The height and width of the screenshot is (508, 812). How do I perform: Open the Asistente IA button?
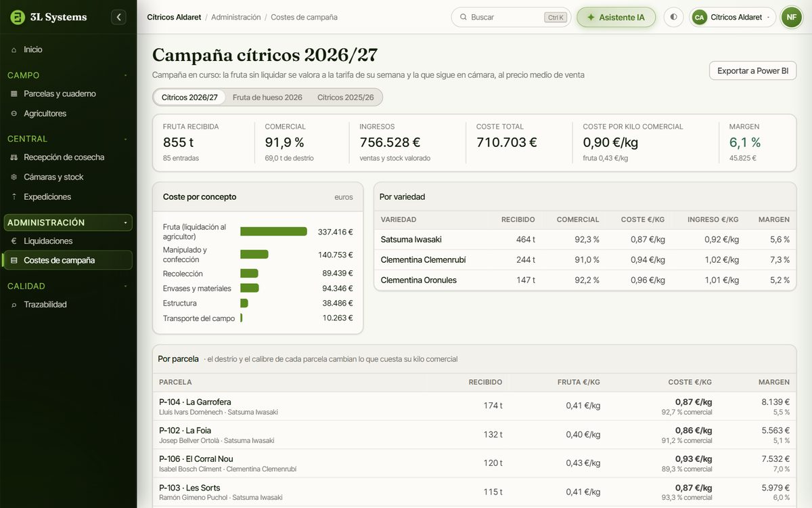616,17
